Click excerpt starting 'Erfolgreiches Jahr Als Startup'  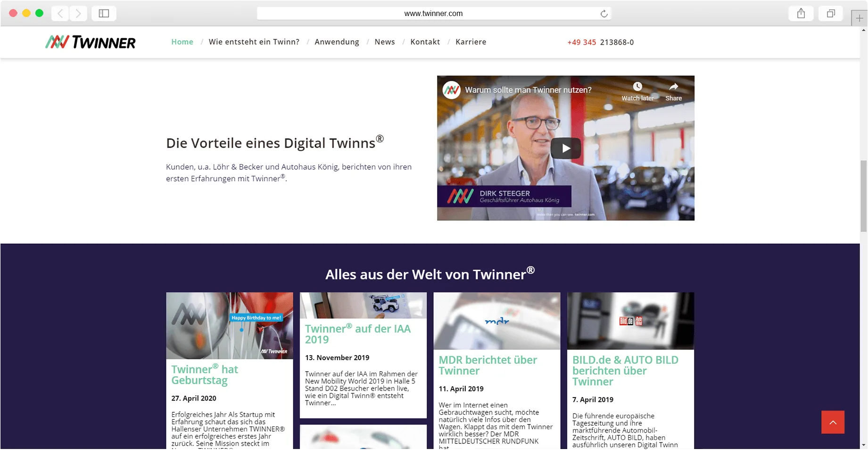pos(228,429)
